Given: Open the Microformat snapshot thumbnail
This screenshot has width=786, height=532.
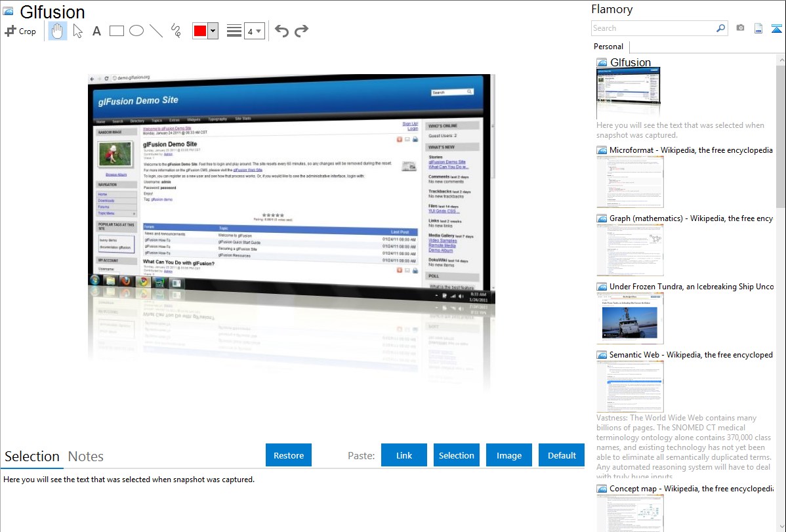Looking at the screenshot, I should [x=630, y=182].
